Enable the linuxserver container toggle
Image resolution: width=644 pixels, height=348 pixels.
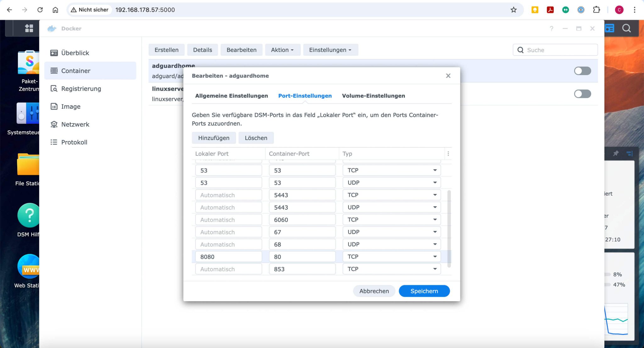[x=582, y=94]
